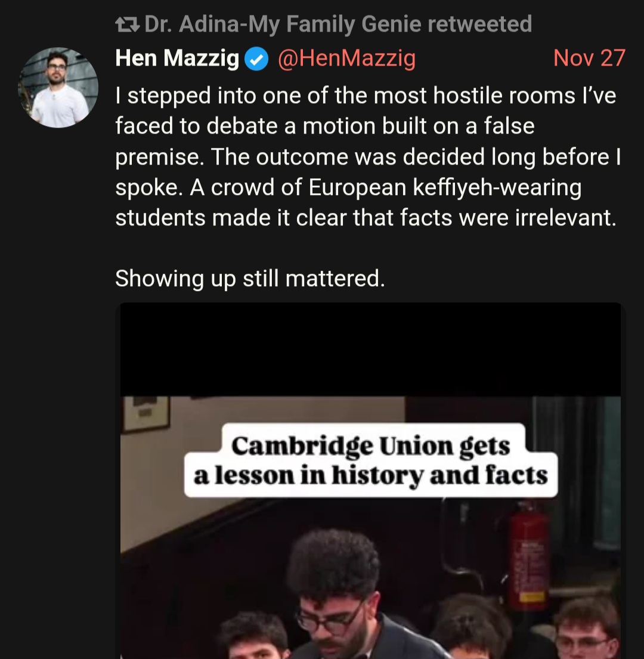
Task: Click the phrase "facts were irrelevant"
Action: coord(508,218)
